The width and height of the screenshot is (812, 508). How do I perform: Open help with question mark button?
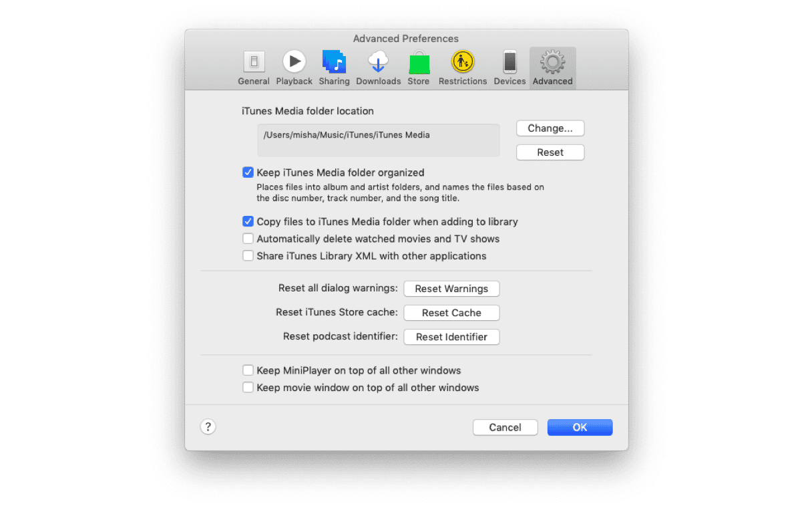click(208, 426)
